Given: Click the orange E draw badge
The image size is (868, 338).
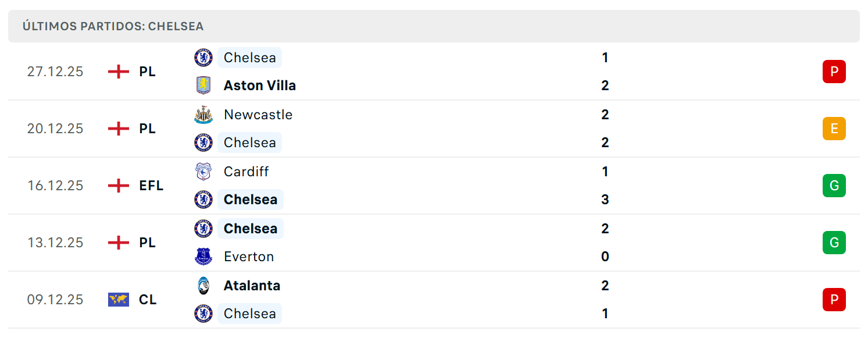Looking at the screenshot, I should [834, 129].
